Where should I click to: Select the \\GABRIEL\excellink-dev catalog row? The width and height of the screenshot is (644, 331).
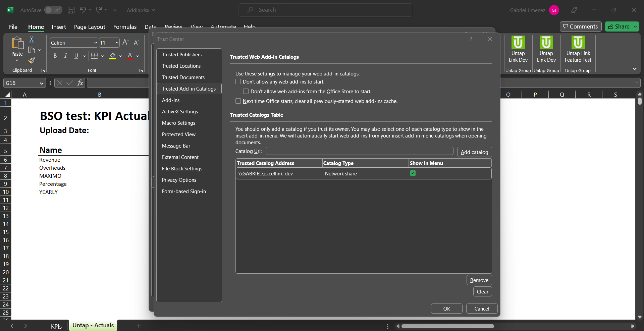pos(364,173)
